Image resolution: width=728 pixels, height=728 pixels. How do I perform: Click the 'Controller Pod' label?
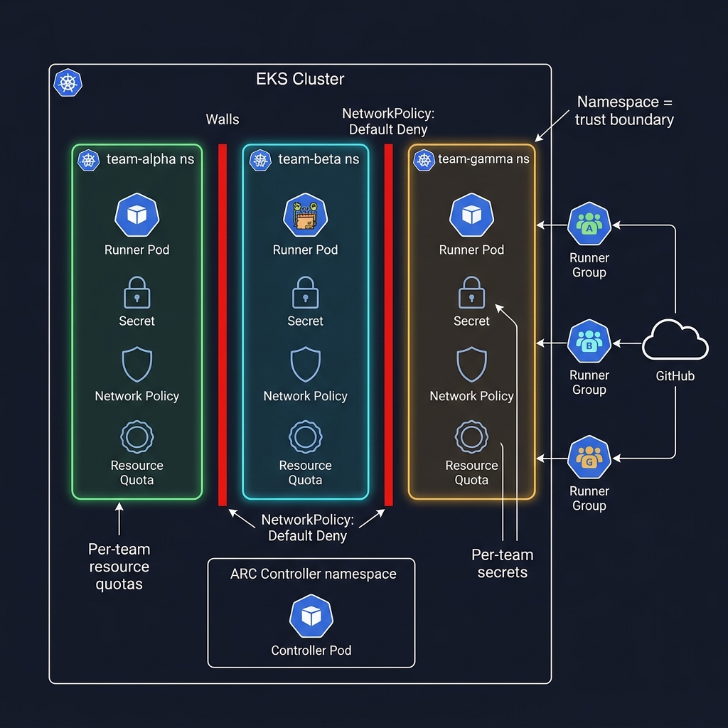tap(311, 651)
